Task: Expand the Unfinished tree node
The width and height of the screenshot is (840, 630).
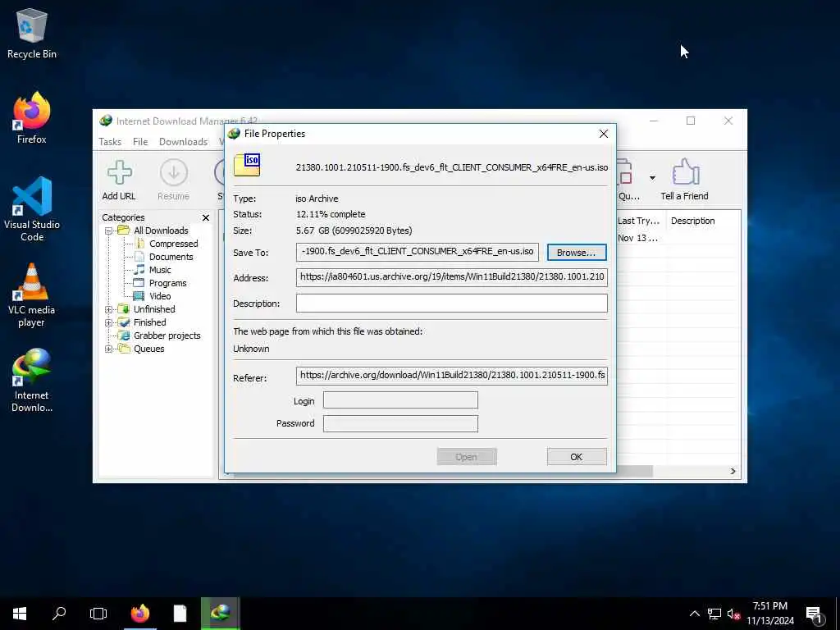Action: [x=109, y=309]
